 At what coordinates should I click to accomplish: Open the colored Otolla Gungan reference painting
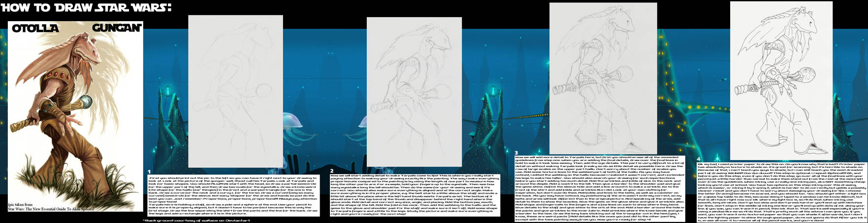point(74,116)
